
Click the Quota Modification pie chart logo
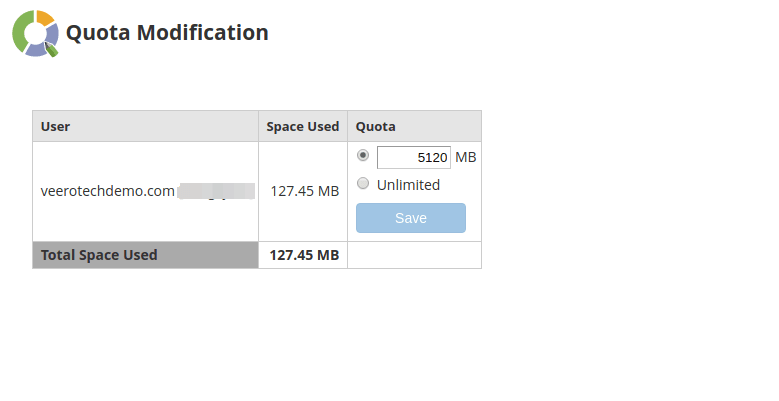click(x=36, y=33)
